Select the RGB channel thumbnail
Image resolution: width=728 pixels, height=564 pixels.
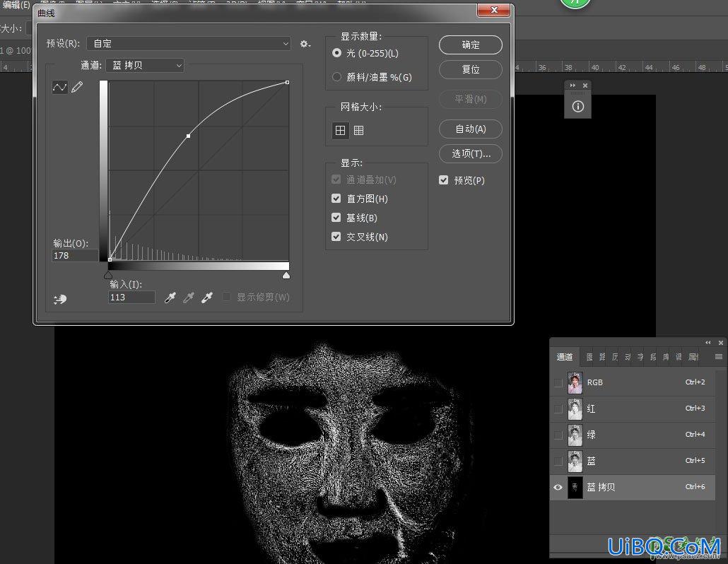pos(575,382)
